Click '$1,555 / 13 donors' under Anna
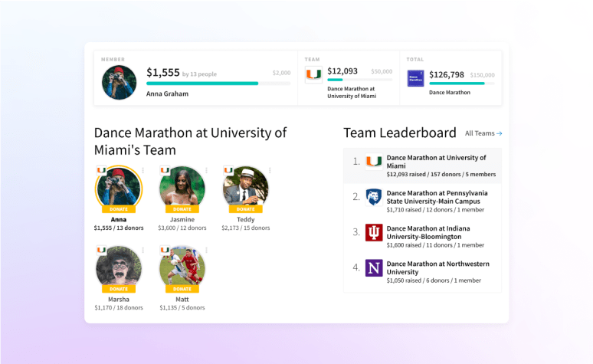593x364 pixels. coord(119,228)
